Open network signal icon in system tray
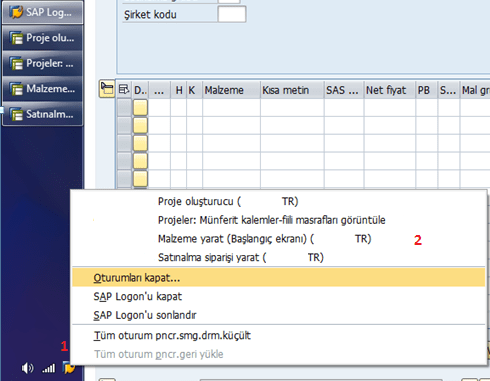Image resolution: width=490 pixels, height=381 pixels. 49,368
